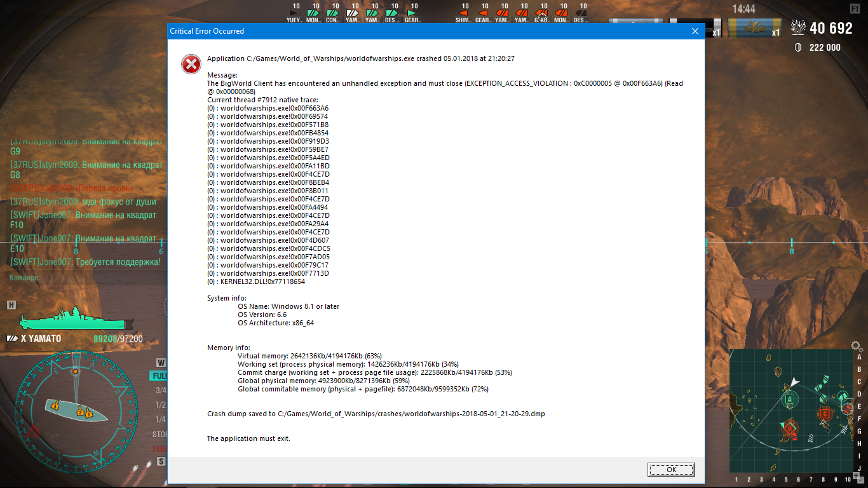Viewport: 868px width, 488px height.
Task: Click trace line 'KERNEL32.DLL!0x77118654'
Action: (x=256, y=281)
